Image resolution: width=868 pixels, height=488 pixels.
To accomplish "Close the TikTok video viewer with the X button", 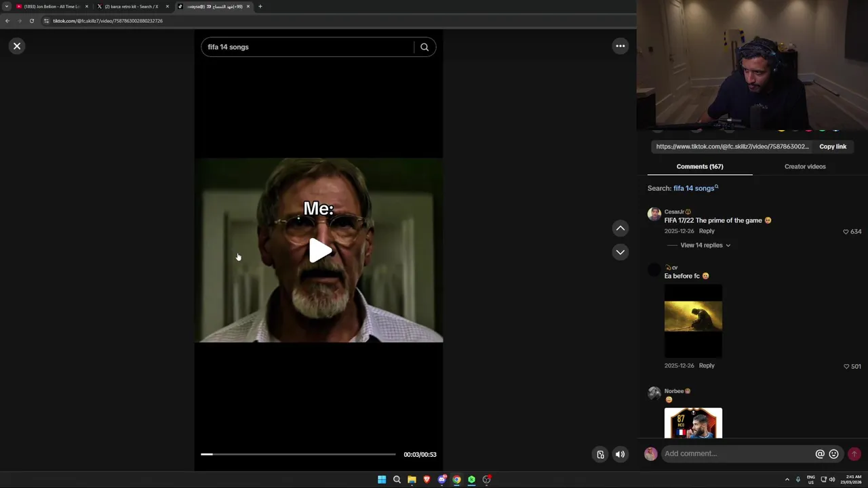I will pyautogui.click(x=17, y=46).
